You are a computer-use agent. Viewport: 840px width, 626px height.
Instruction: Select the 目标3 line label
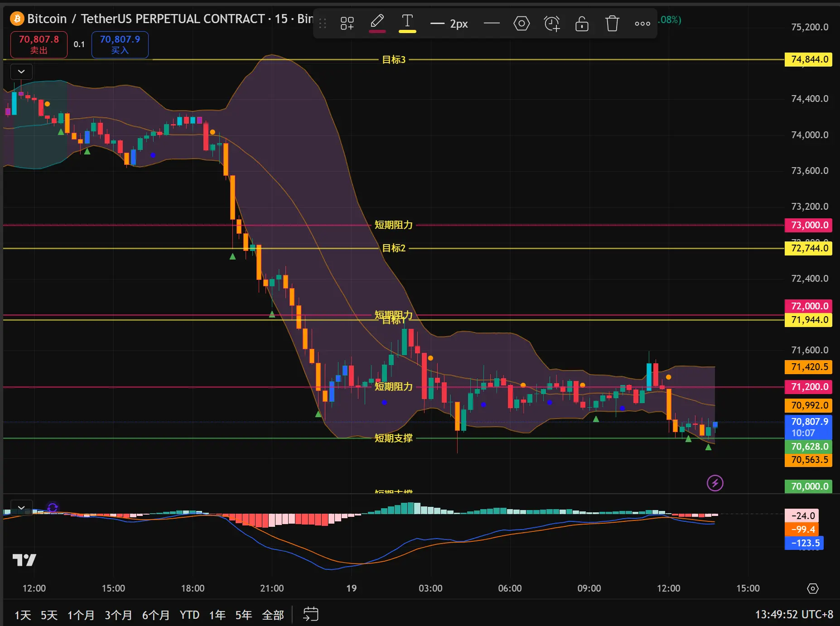[x=394, y=59]
